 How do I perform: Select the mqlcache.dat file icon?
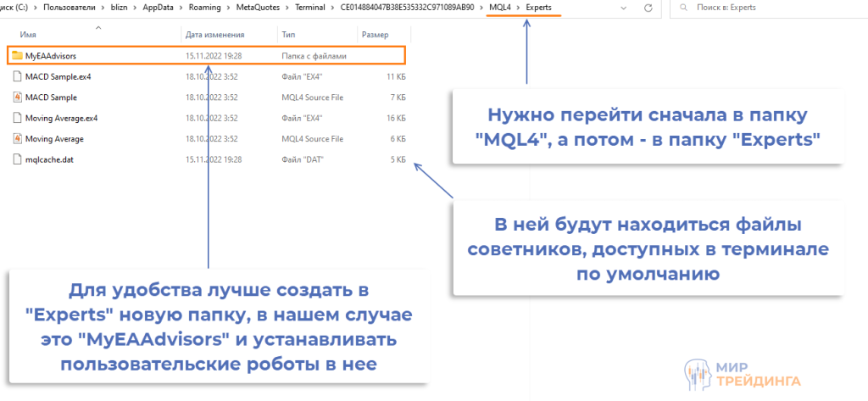[x=17, y=159]
